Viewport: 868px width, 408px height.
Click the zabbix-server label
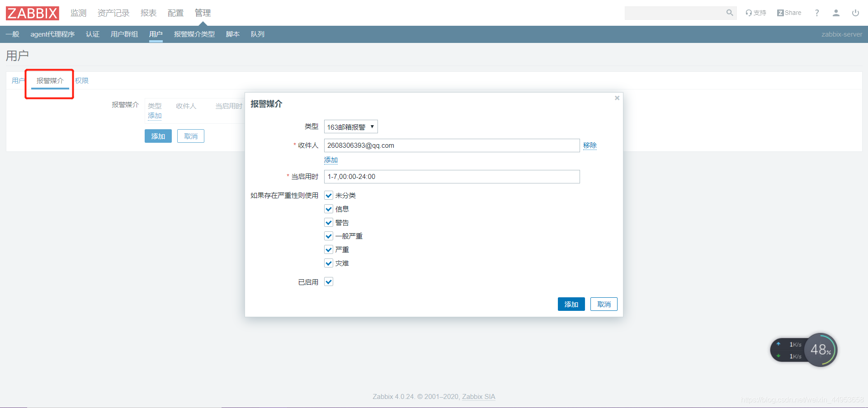[842, 34]
